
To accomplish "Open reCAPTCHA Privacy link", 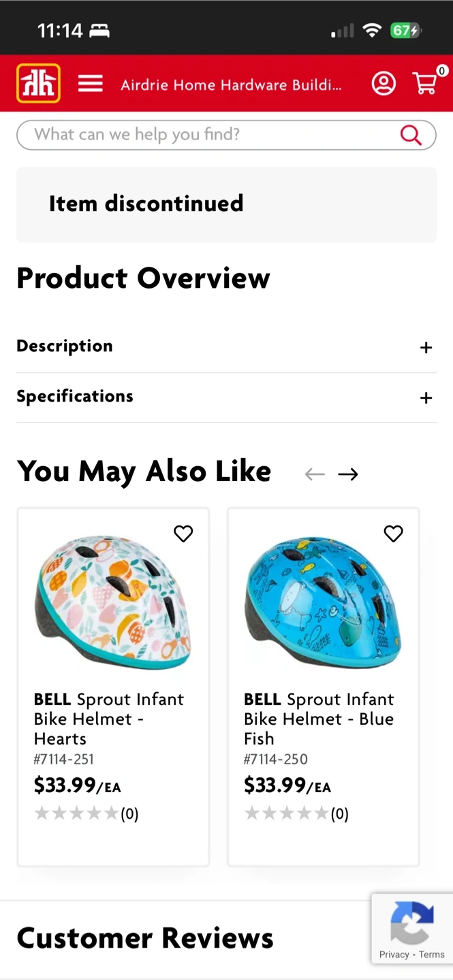I will (394, 954).
